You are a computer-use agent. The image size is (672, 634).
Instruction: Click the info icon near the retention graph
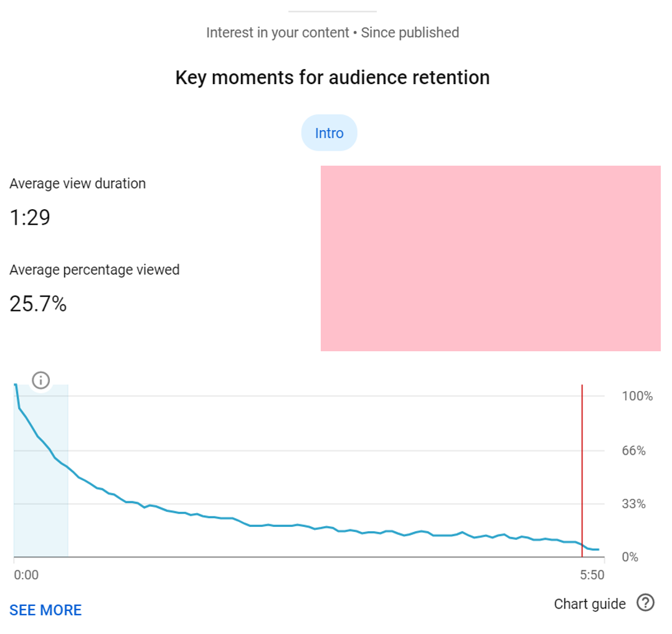coord(40,380)
